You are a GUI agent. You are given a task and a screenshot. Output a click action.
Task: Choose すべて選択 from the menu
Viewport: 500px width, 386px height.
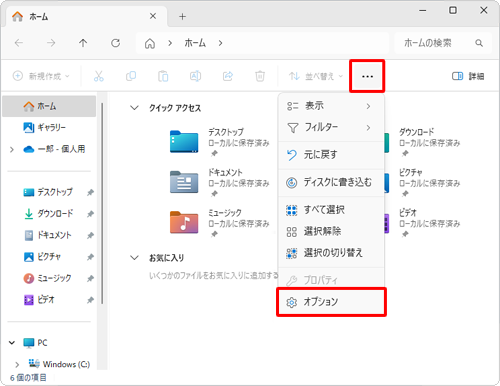click(332, 210)
